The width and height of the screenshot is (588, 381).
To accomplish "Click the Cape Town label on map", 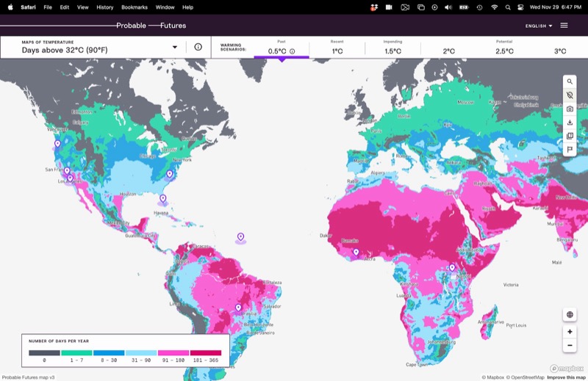I will tap(417, 364).
